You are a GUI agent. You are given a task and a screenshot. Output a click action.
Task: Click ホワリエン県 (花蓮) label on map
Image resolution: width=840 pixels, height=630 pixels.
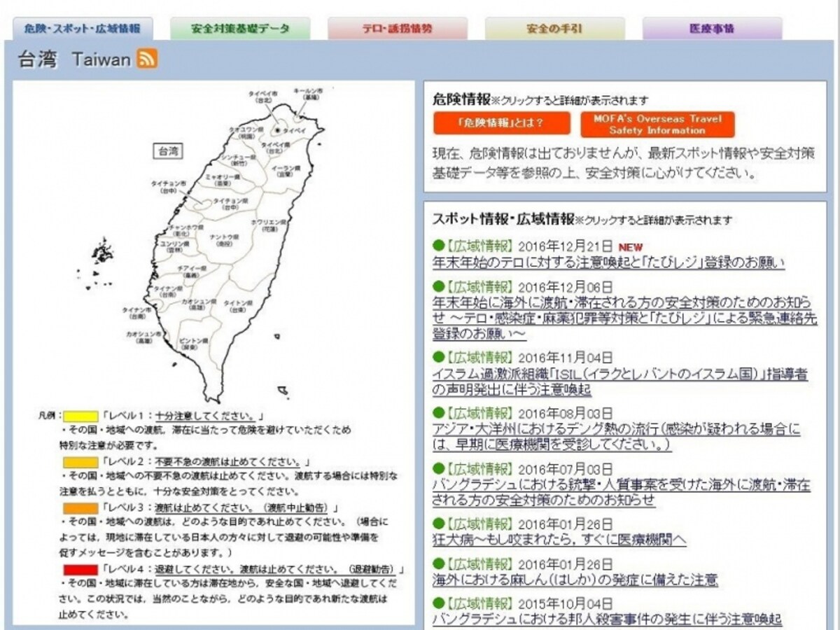coord(269,225)
